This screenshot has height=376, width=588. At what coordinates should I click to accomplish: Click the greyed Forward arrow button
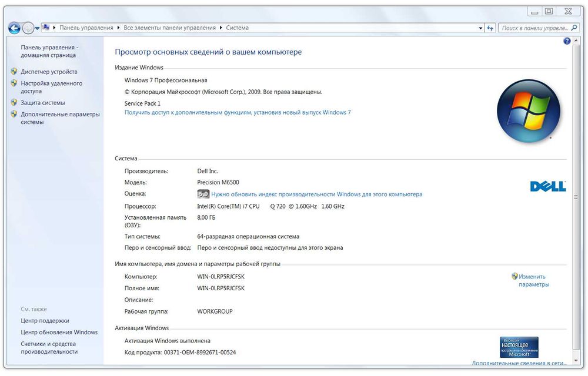28,28
